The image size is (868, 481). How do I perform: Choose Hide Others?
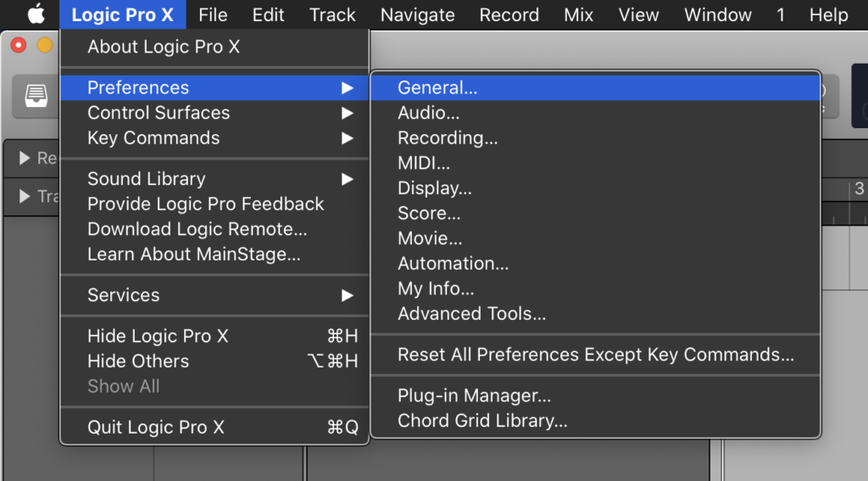pyautogui.click(x=214, y=361)
